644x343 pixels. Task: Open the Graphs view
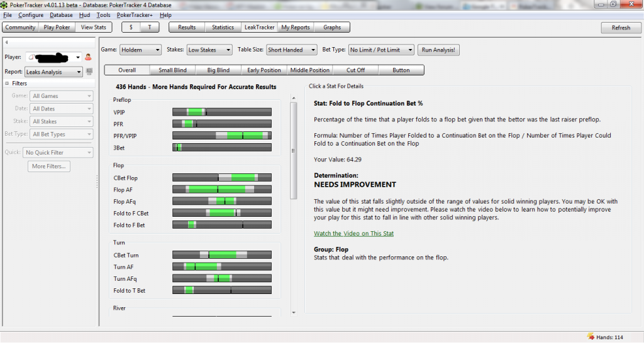click(x=332, y=27)
